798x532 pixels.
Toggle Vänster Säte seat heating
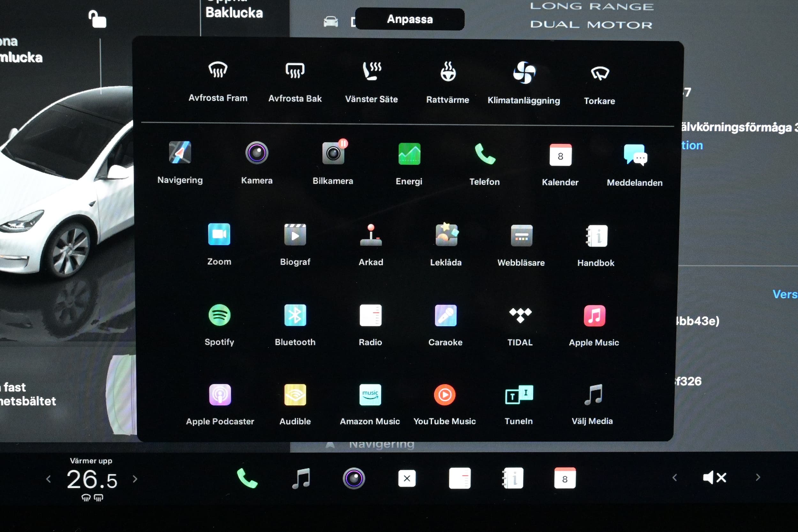pyautogui.click(x=372, y=71)
